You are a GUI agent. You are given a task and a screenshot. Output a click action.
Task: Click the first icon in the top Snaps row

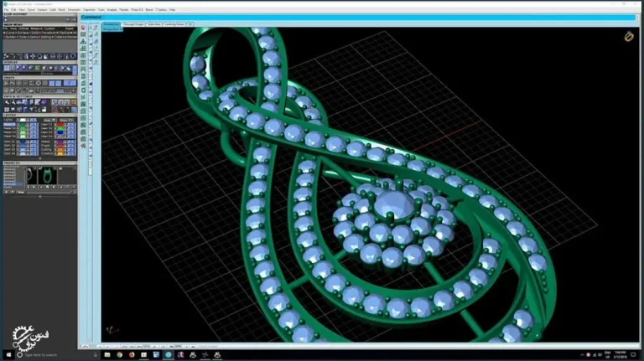(6, 83)
